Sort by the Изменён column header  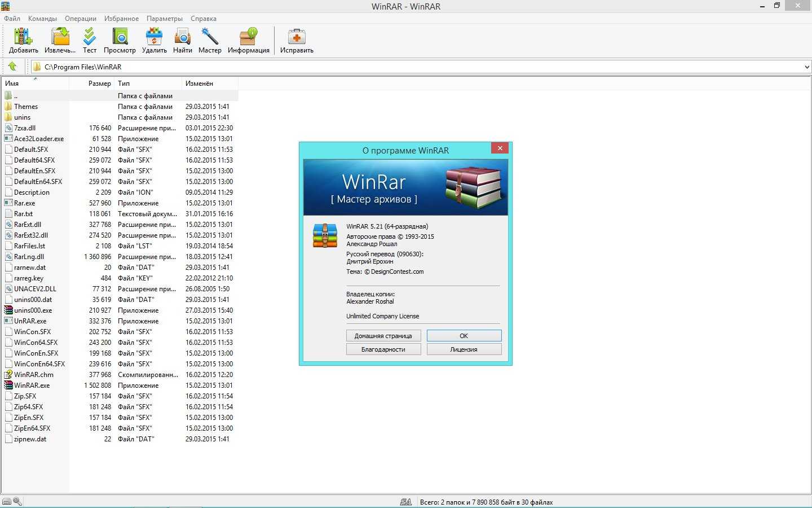point(210,83)
